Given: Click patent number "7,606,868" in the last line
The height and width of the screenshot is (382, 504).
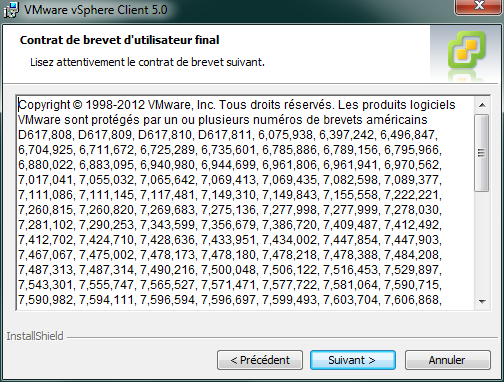Looking at the screenshot, I should pos(411,300).
